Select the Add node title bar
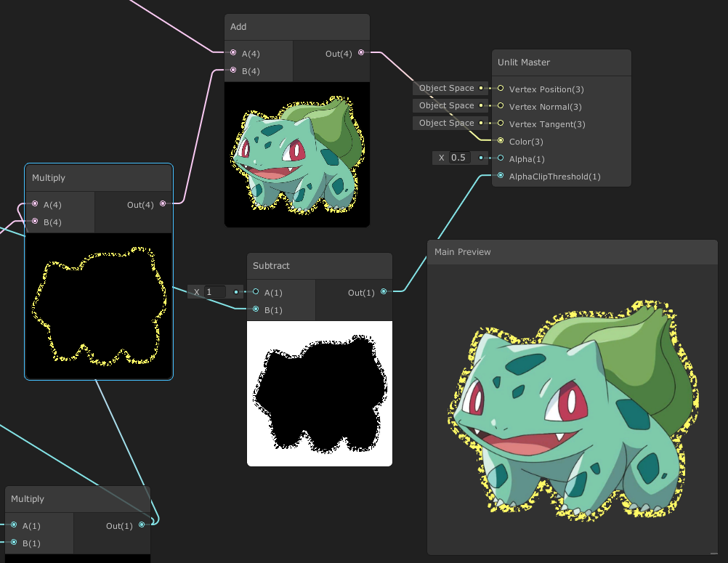 pos(297,27)
